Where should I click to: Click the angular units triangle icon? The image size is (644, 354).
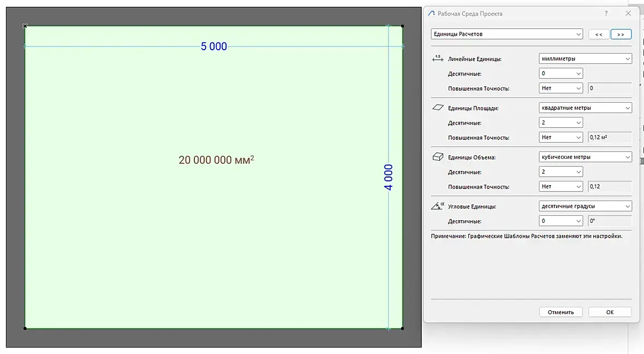pyautogui.click(x=437, y=205)
